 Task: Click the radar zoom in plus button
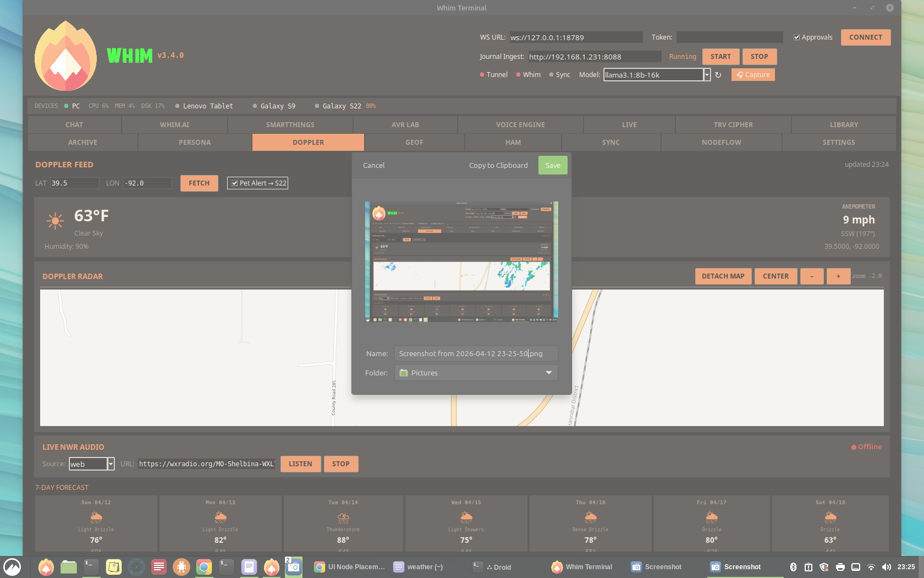coord(838,276)
